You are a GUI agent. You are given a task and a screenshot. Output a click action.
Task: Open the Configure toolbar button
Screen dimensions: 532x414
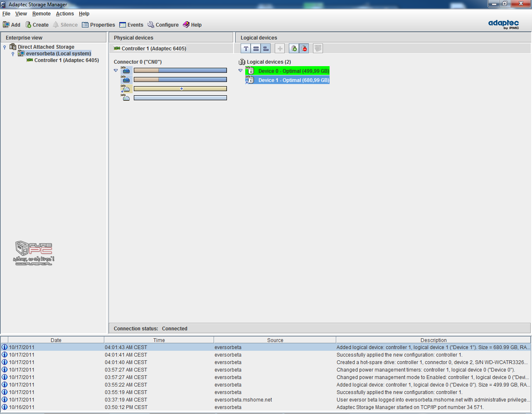[x=163, y=25]
